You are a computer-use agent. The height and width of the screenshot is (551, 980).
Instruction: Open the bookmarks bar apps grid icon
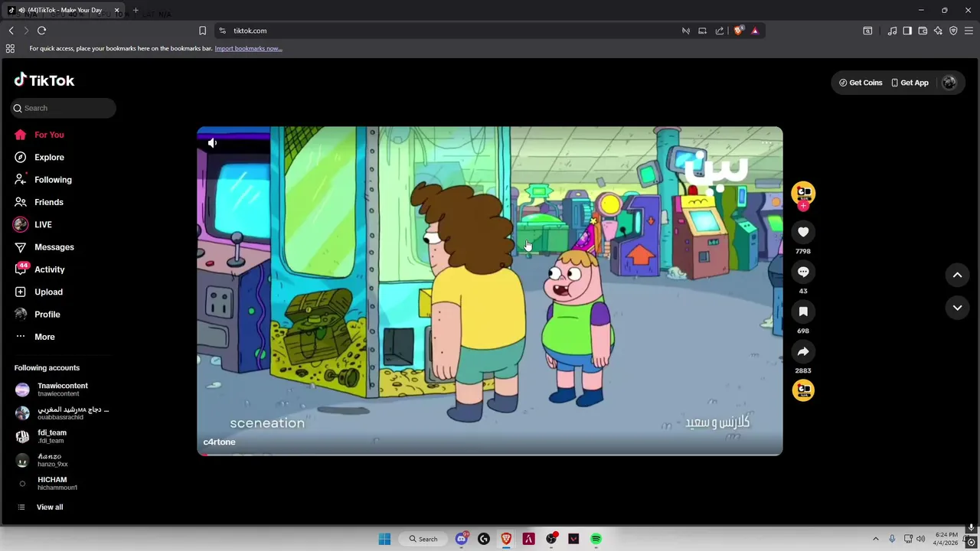click(x=10, y=48)
